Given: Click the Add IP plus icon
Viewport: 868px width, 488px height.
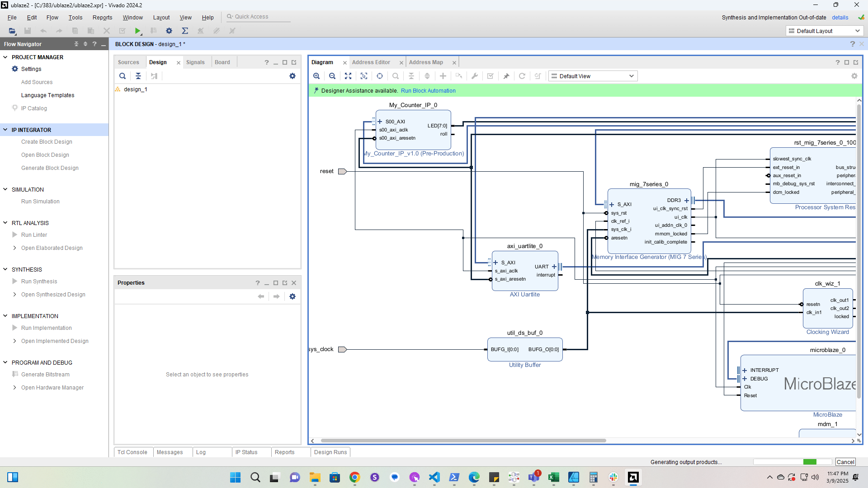Looking at the screenshot, I should [x=443, y=76].
